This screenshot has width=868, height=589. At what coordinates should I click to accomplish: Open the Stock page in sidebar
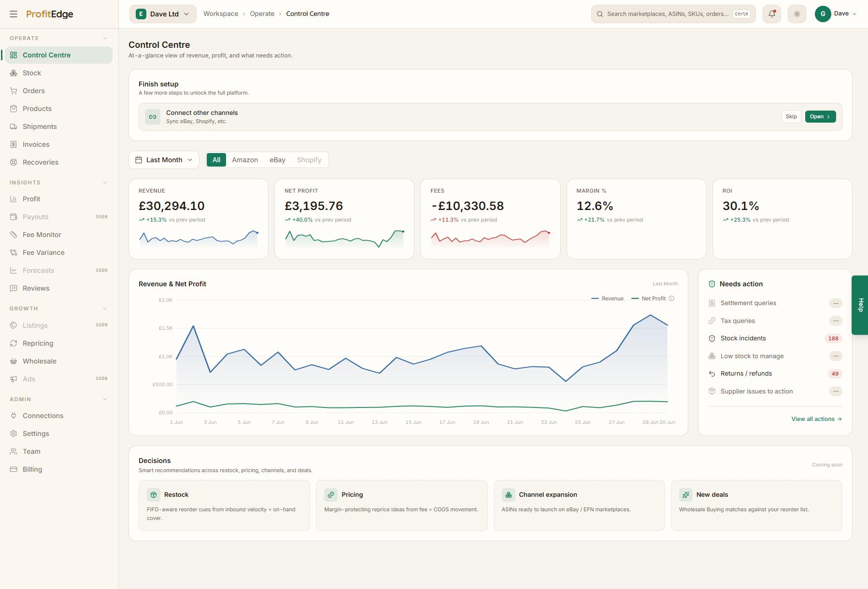point(58,73)
